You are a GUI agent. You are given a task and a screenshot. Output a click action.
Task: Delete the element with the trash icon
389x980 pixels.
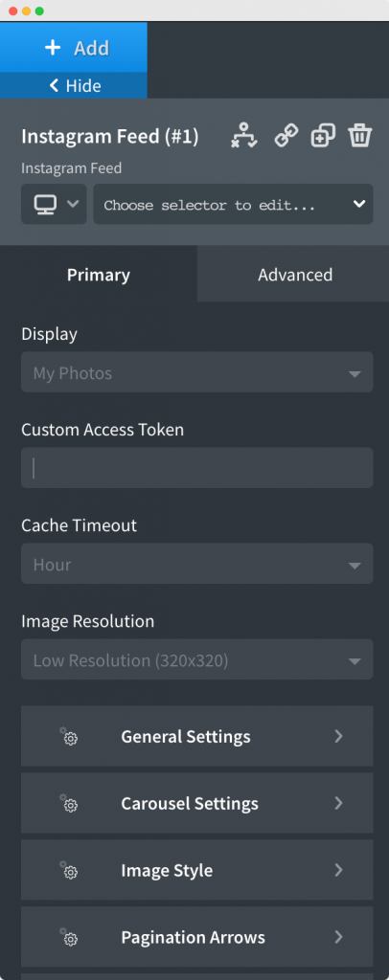click(360, 136)
